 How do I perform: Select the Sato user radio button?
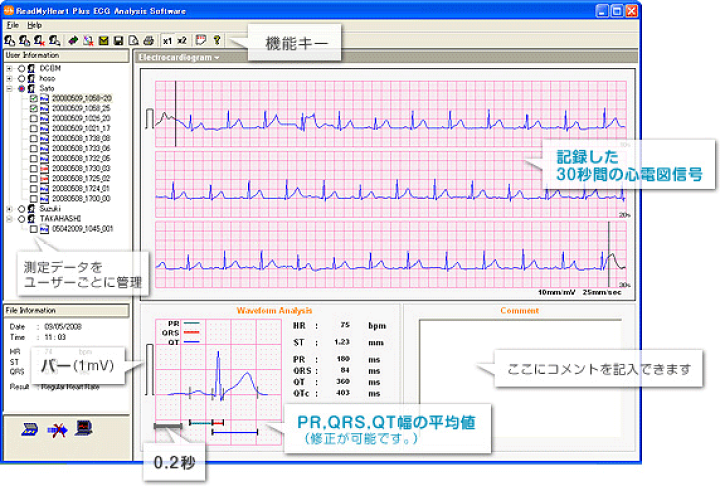pos(21,89)
